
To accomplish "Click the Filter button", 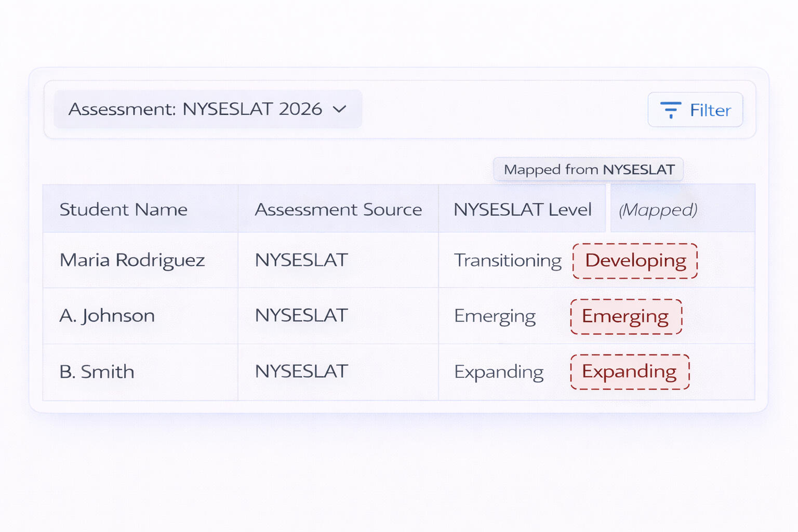I will [x=695, y=110].
